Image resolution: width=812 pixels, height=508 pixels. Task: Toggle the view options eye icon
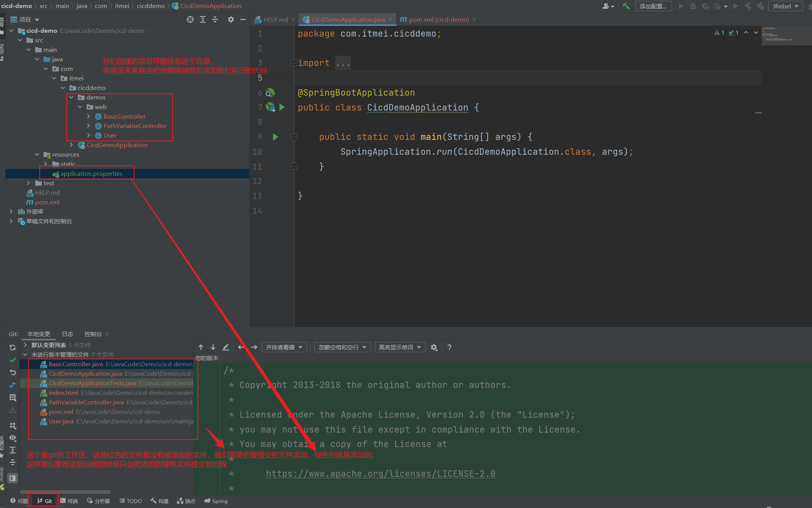pos(13,438)
